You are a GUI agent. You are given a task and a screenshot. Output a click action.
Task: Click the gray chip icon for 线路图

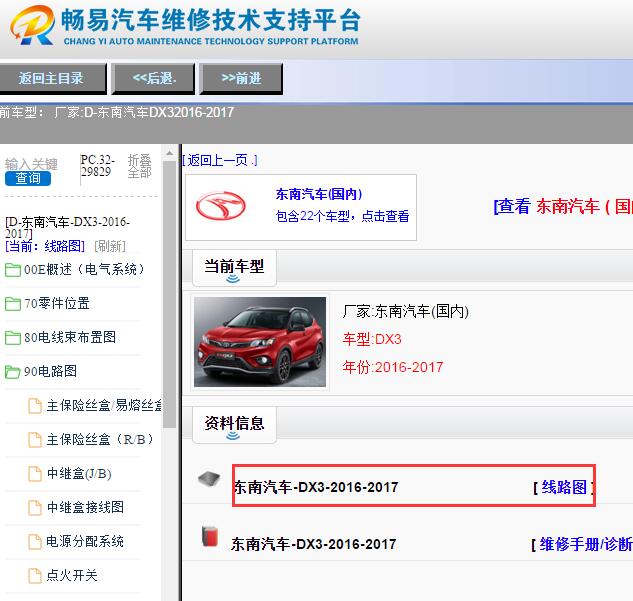[x=209, y=479]
